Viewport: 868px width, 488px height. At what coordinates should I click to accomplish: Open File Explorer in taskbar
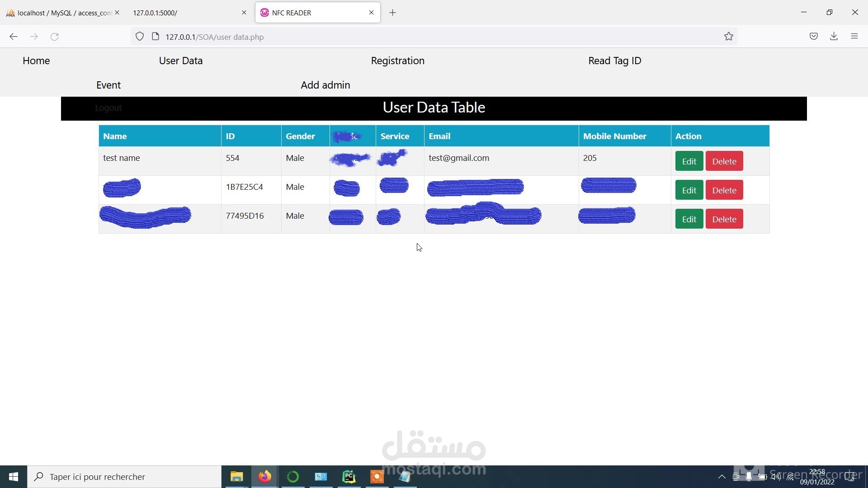[x=236, y=477]
